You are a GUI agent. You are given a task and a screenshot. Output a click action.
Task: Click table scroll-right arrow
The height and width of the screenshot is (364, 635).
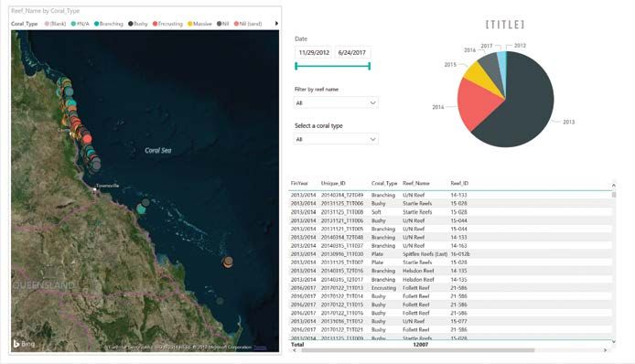pos(606,350)
